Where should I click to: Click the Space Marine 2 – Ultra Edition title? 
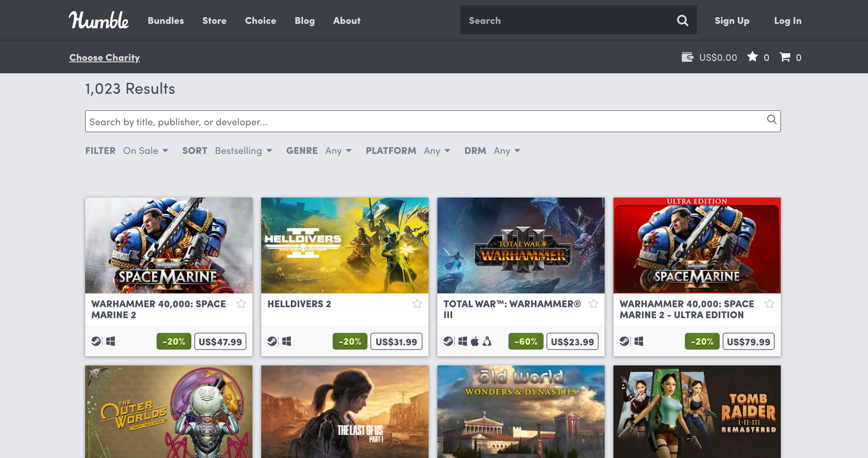pyautogui.click(x=687, y=310)
